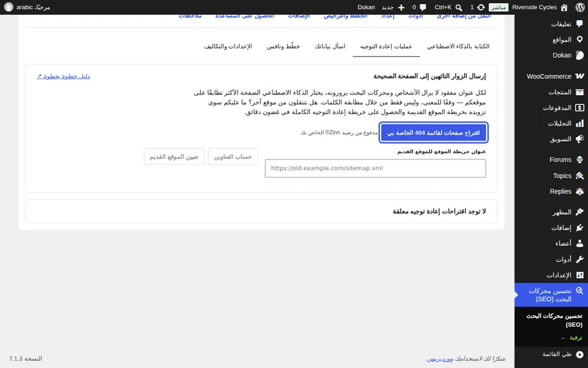Open the Dokan sidebar icon
Image resolution: width=588 pixels, height=368 pixels.
click(x=579, y=55)
